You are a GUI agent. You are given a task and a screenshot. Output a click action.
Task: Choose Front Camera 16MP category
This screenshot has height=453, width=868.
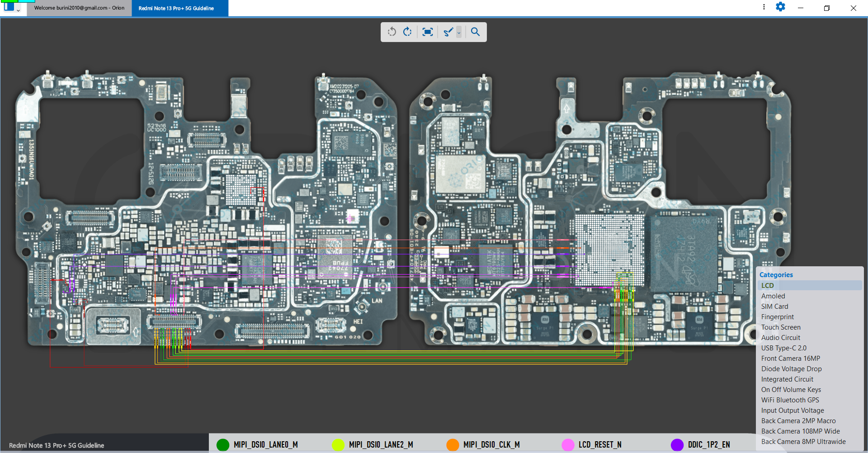(x=810, y=358)
